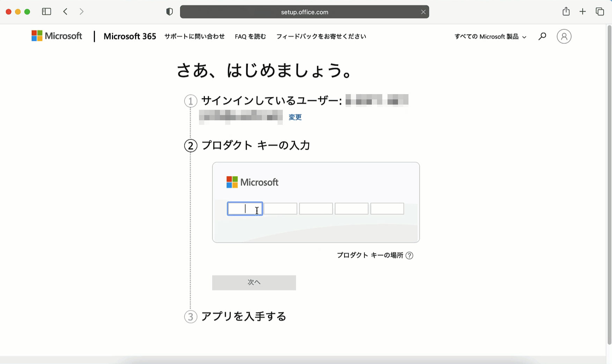The height and width of the screenshot is (364, 612).
Task: Open the Microsoft 365 header link
Action: coord(130,36)
